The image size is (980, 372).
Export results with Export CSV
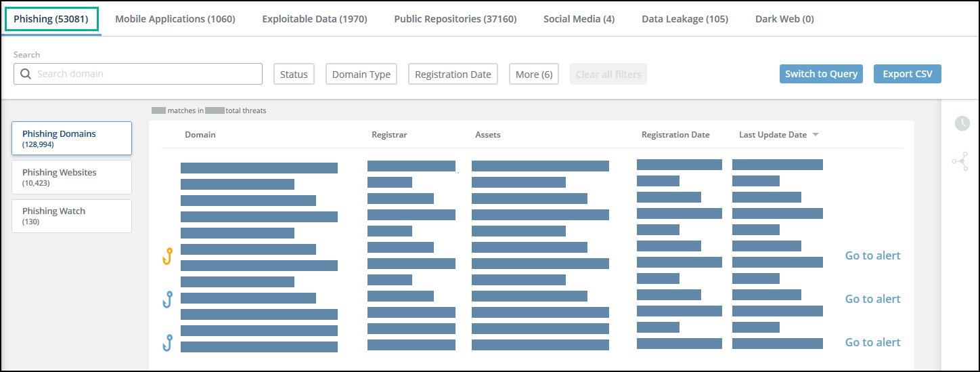[x=907, y=74]
